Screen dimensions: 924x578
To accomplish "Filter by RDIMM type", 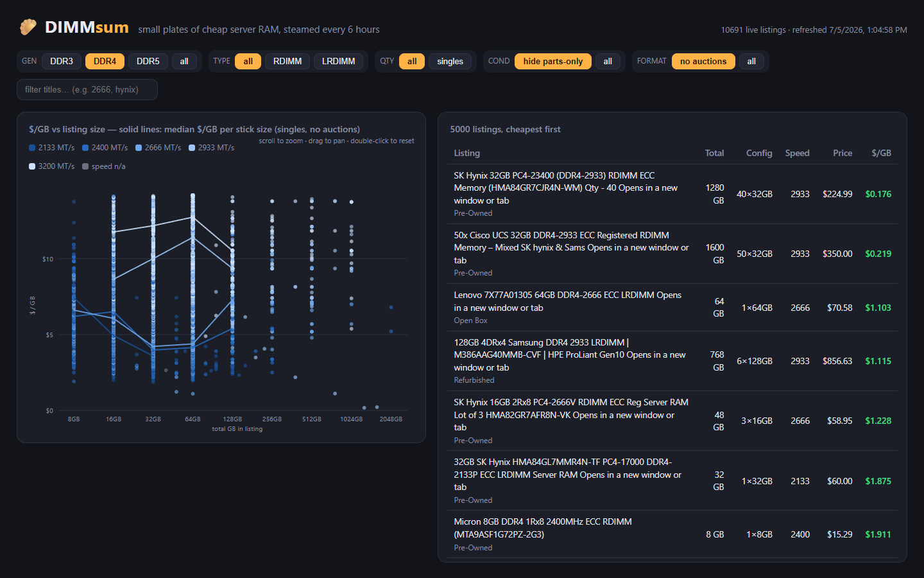I will [x=287, y=61].
